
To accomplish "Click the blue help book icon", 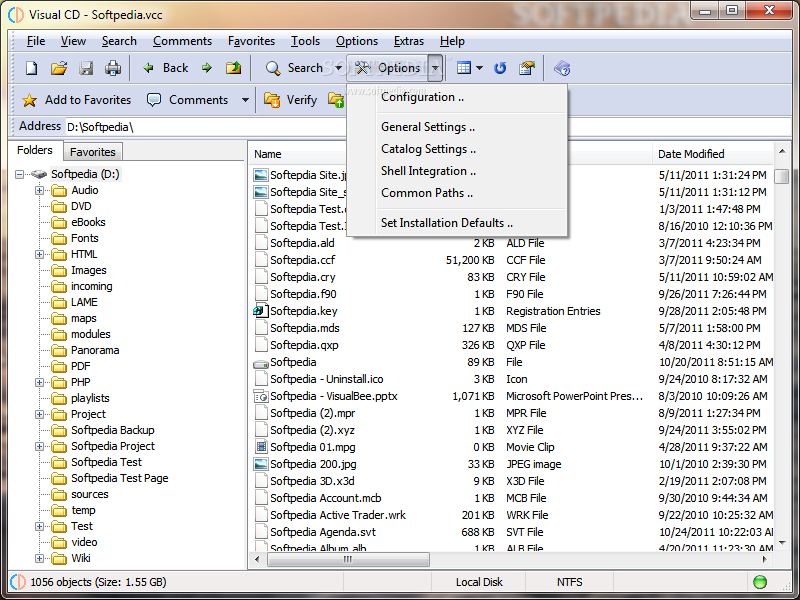I will [562, 68].
